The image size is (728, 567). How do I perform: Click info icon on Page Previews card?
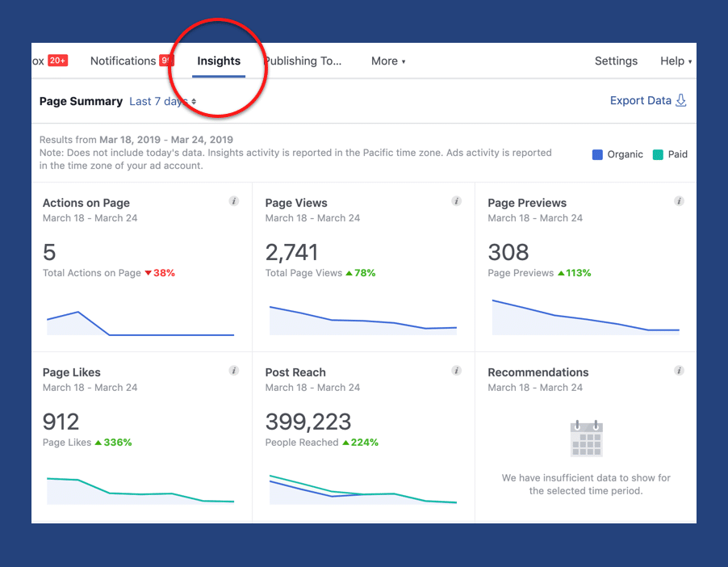tap(680, 201)
